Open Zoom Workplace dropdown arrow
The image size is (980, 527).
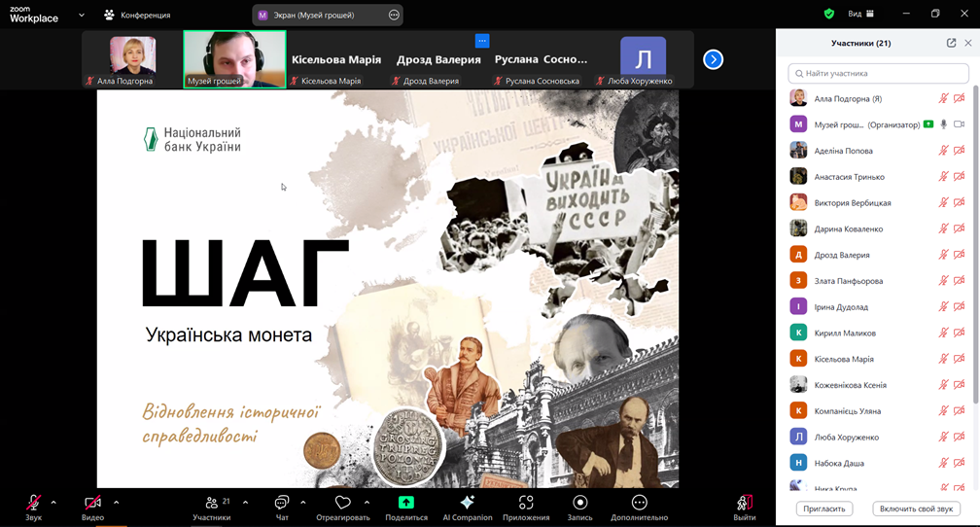tap(82, 15)
